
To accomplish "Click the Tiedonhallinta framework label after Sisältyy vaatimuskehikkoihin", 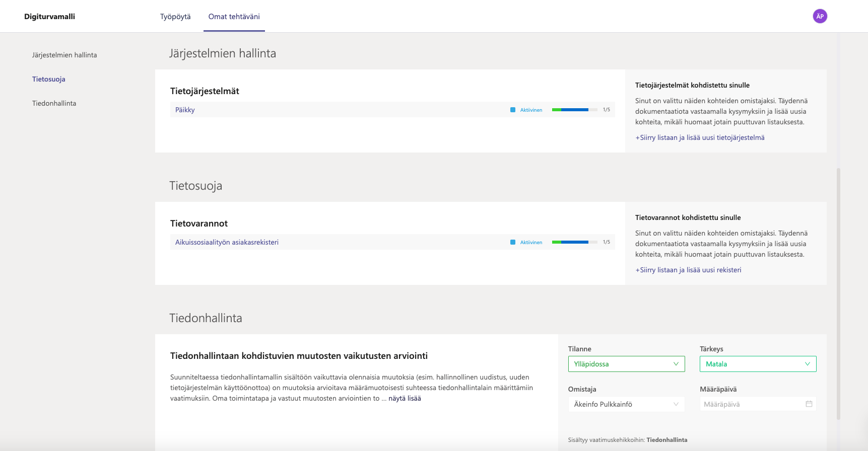I will [x=666, y=440].
